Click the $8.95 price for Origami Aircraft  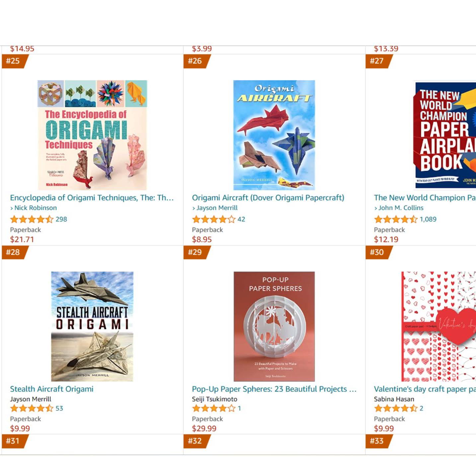coord(202,240)
